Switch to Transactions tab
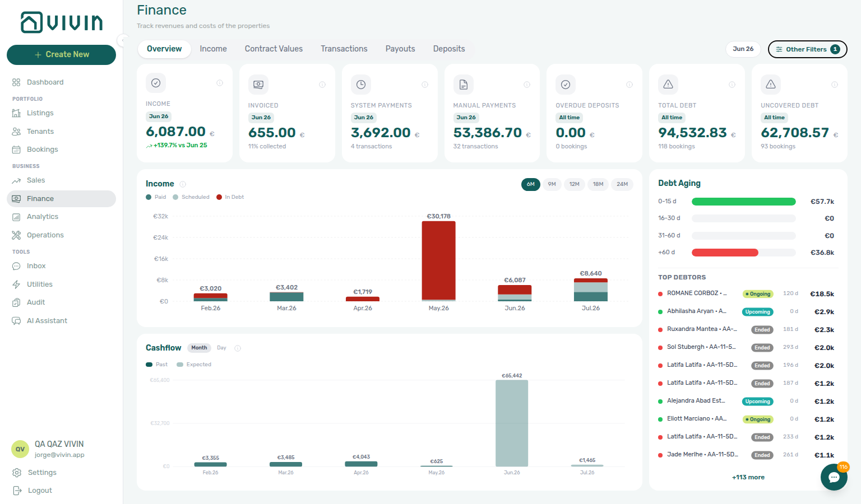Image resolution: width=861 pixels, height=504 pixels. pyautogui.click(x=344, y=49)
